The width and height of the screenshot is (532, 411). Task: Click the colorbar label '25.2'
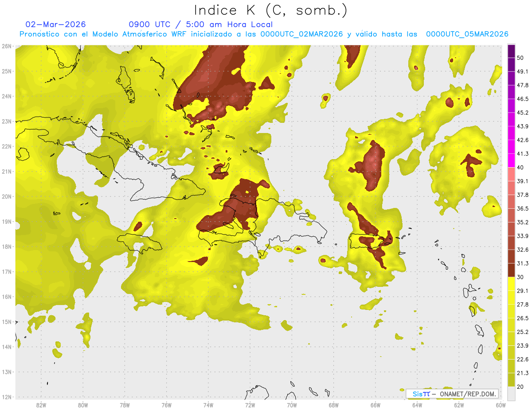522,332
